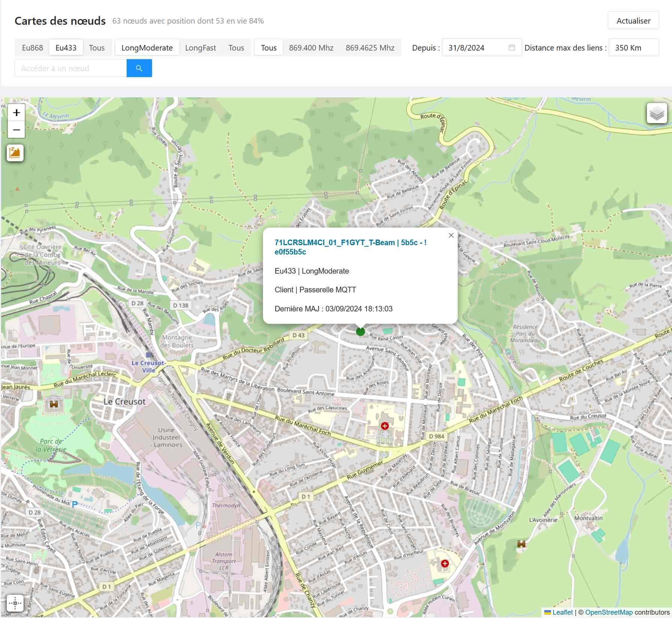Open the map layers control

pyautogui.click(x=657, y=113)
